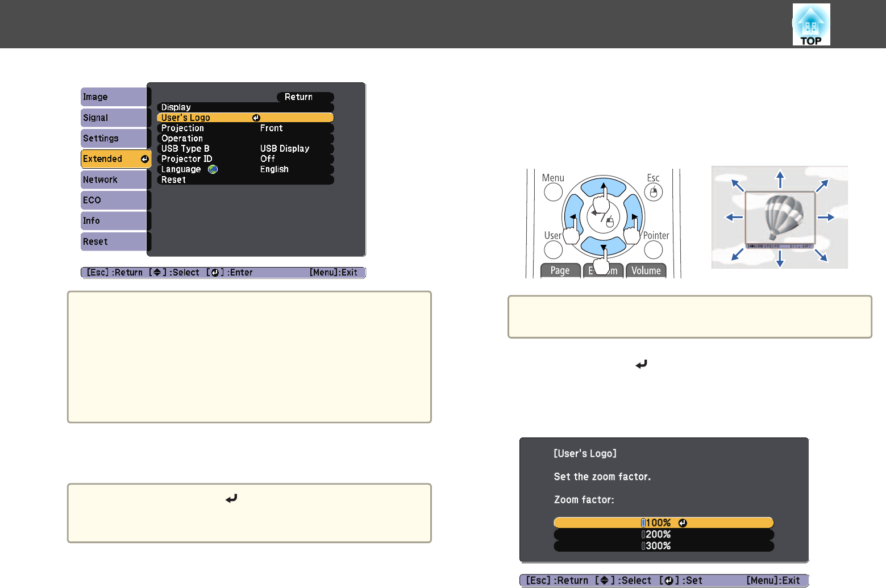Viewport: 886px width, 588px height.
Task: Click '[Esc]:Return' in Extended guide bar
Action: [x=115, y=273]
